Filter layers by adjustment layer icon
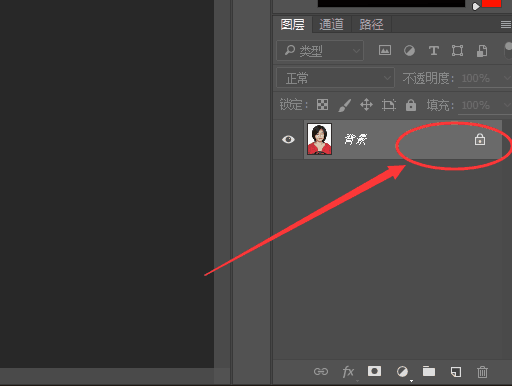Image resolution: width=512 pixels, height=386 pixels. 409,51
